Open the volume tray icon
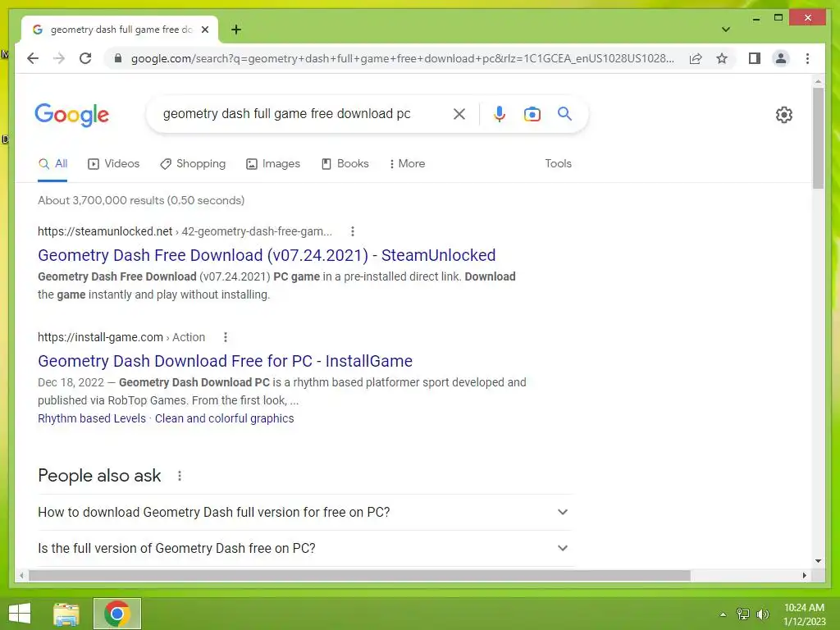 coord(763,614)
